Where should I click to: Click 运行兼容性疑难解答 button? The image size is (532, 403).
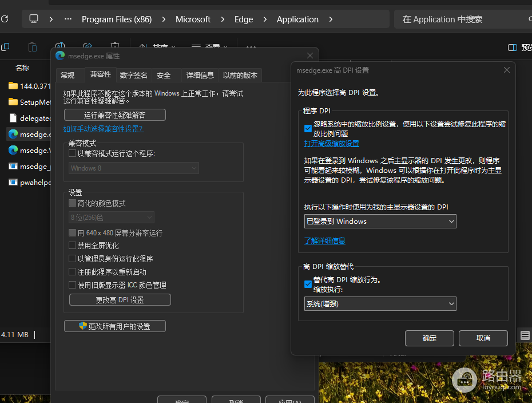coord(114,114)
